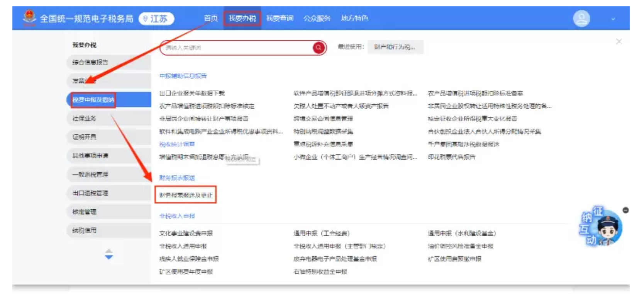Open 非税收入通用申报 link
This screenshot has height=300, width=644.
[183, 246]
